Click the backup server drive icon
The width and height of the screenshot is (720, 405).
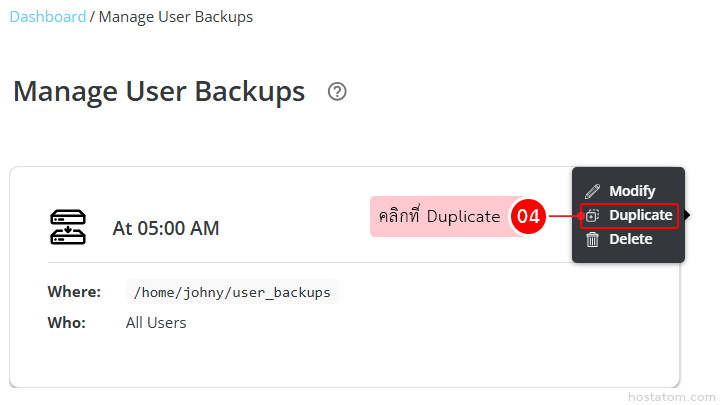(x=68, y=228)
